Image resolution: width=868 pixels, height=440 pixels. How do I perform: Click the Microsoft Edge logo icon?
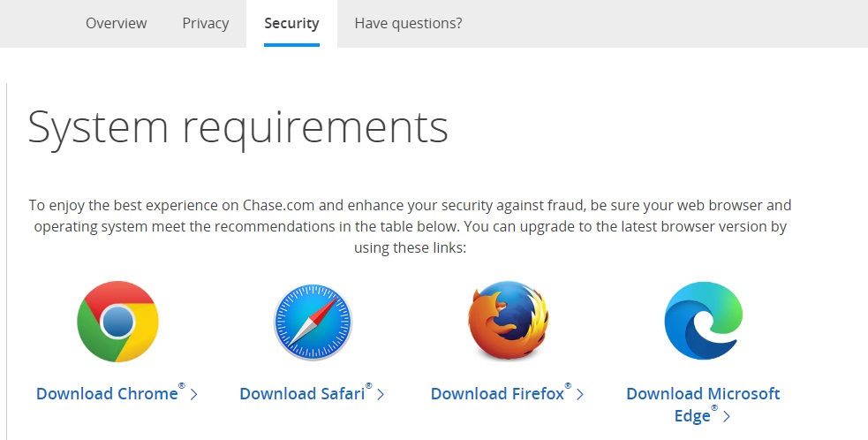point(703,321)
